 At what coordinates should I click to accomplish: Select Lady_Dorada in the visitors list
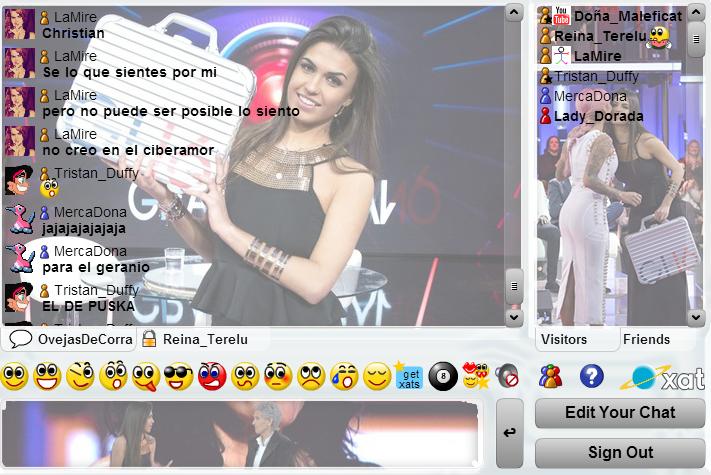596,116
